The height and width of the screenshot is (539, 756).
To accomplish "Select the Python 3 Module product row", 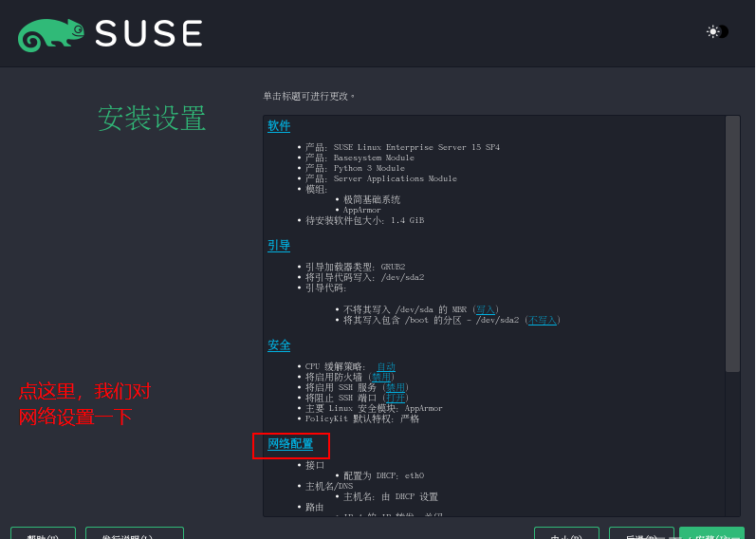I will click(x=355, y=168).
